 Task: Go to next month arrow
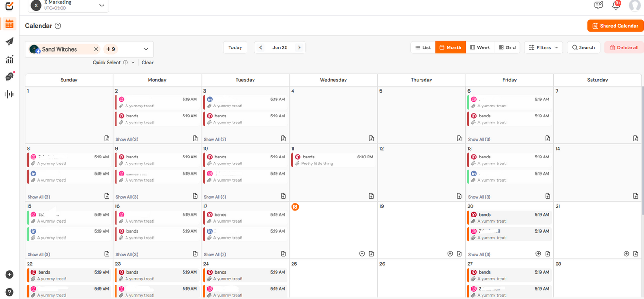click(x=299, y=47)
